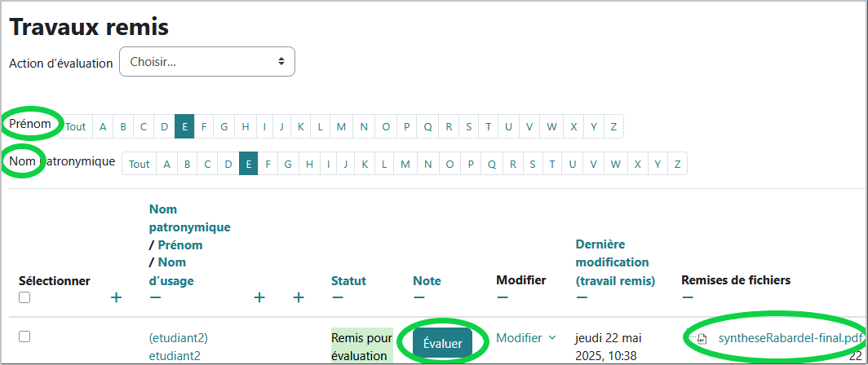Collapse the Statut column minus icon
Screen dimensions: 868x365
point(337,298)
